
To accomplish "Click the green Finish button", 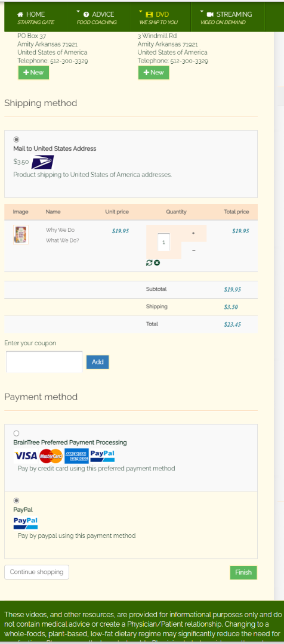I will pyautogui.click(x=243, y=572).
